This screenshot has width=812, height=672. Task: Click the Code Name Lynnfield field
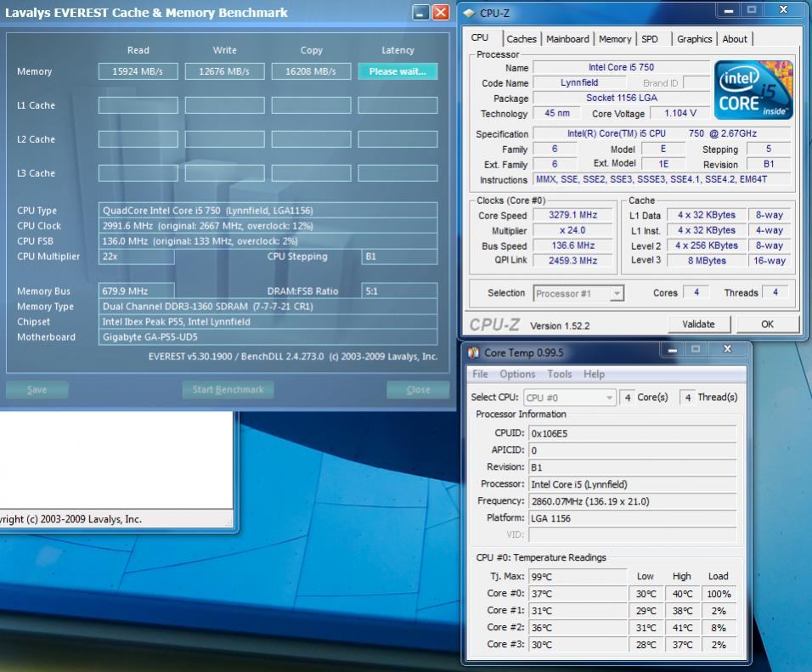pos(579,82)
